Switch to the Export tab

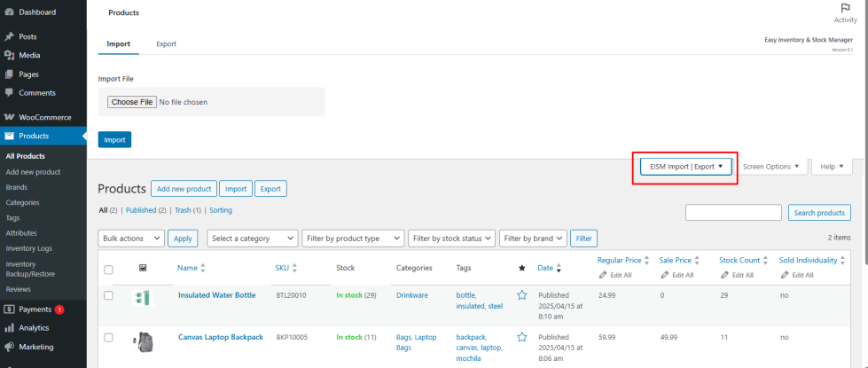tap(166, 43)
